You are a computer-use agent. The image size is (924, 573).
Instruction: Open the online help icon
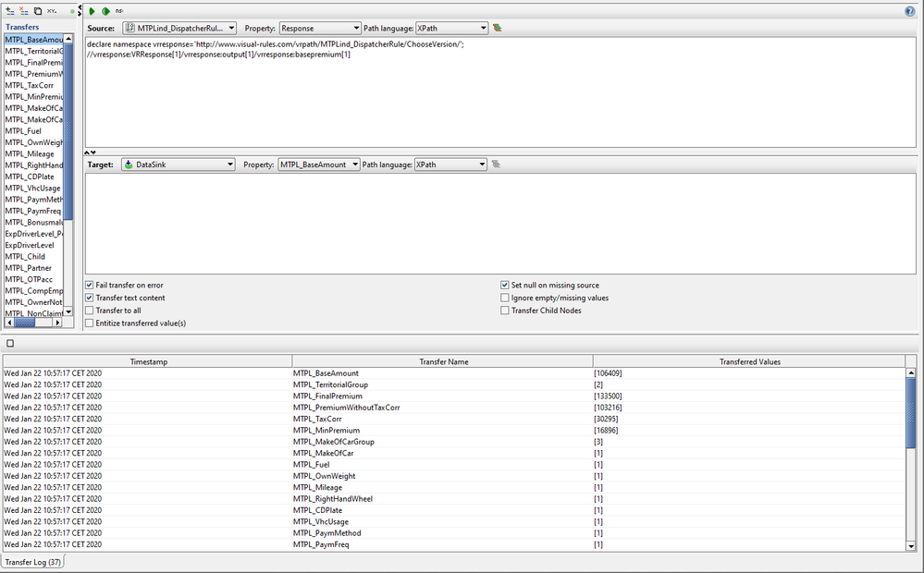[x=909, y=11]
